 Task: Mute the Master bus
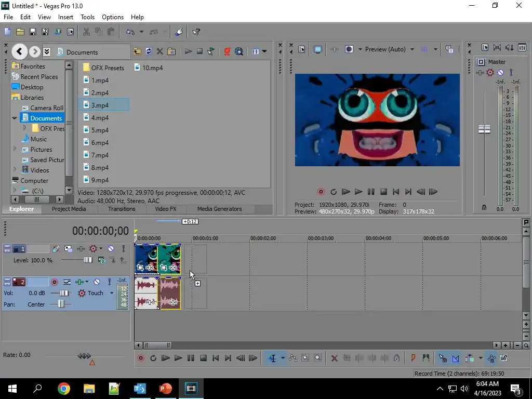(x=500, y=72)
